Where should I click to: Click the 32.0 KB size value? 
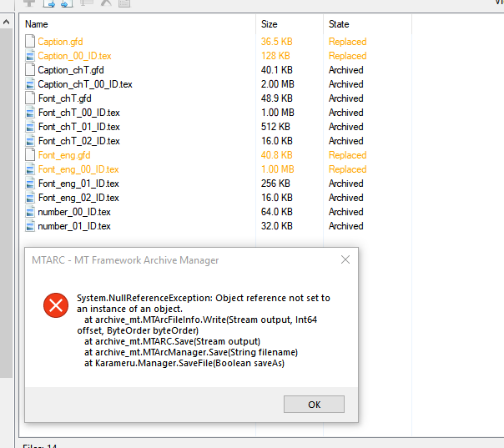click(x=276, y=226)
